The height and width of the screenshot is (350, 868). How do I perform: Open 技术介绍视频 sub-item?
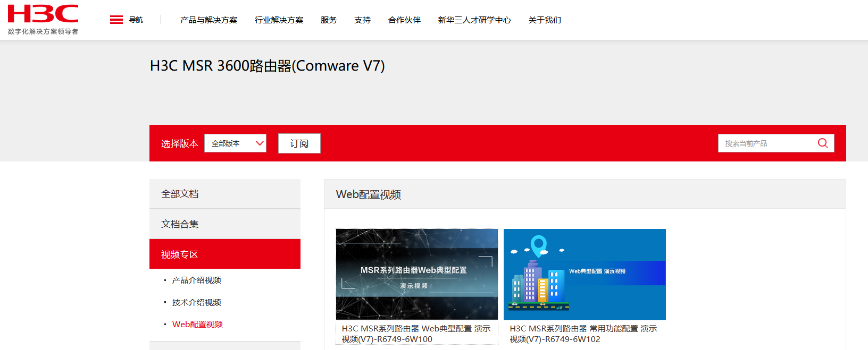tap(196, 302)
